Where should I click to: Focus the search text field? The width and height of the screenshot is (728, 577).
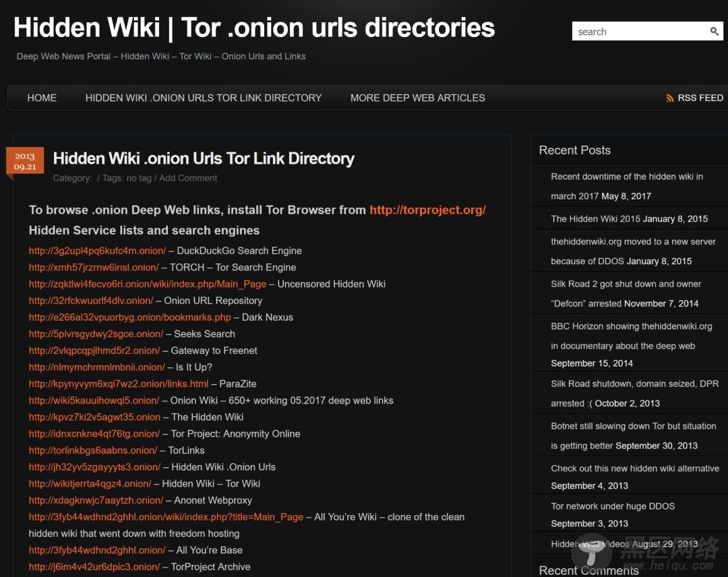(637, 32)
